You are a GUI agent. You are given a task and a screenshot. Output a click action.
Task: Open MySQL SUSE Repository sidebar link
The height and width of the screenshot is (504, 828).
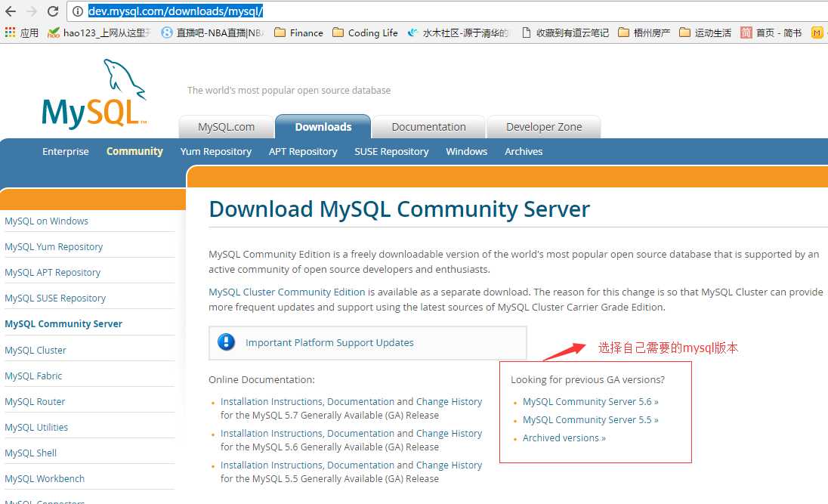coord(55,298)
